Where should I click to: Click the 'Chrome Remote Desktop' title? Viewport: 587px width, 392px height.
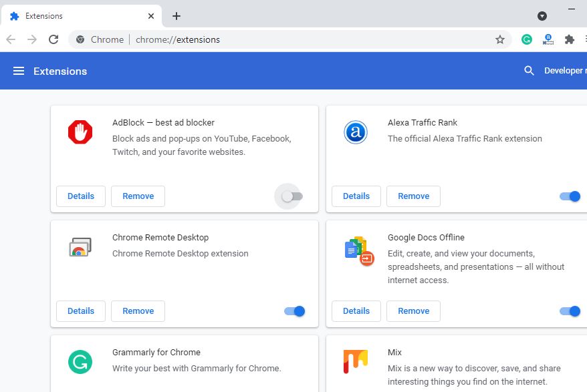(x=160, y=237)
